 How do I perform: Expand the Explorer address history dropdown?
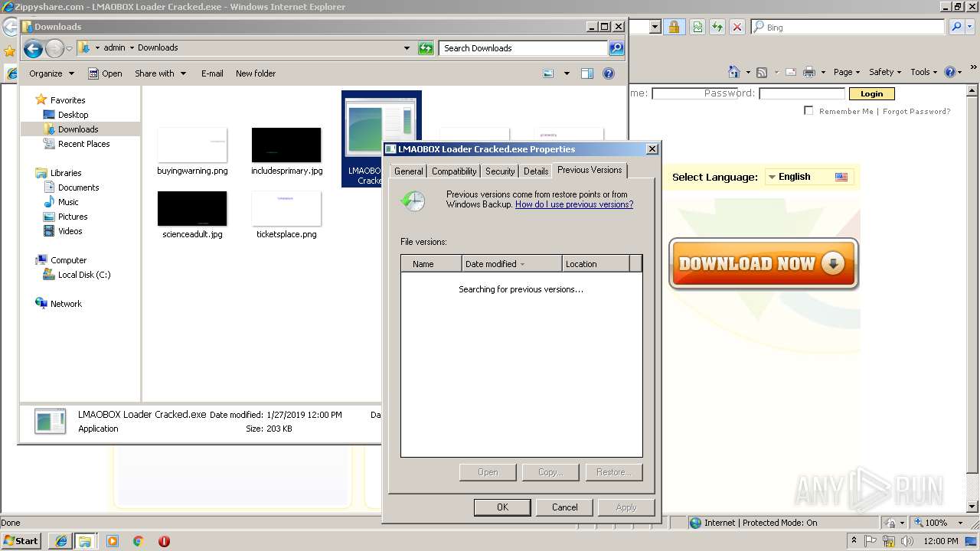(407, 48)
